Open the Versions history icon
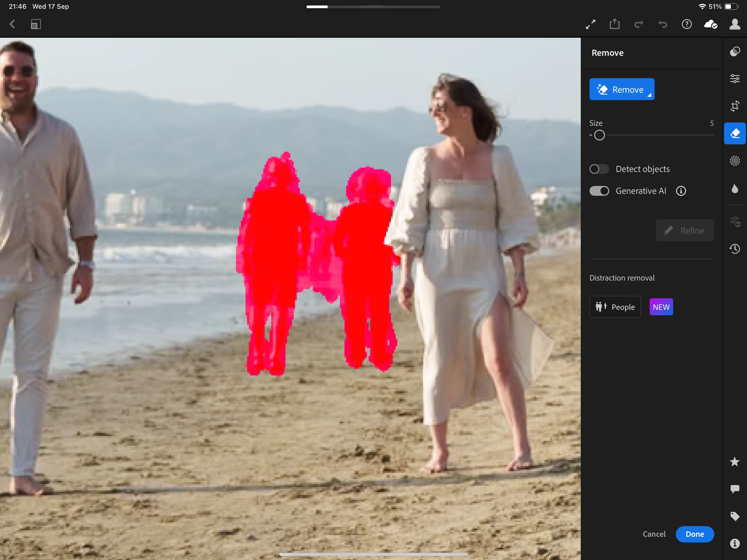 734,249
